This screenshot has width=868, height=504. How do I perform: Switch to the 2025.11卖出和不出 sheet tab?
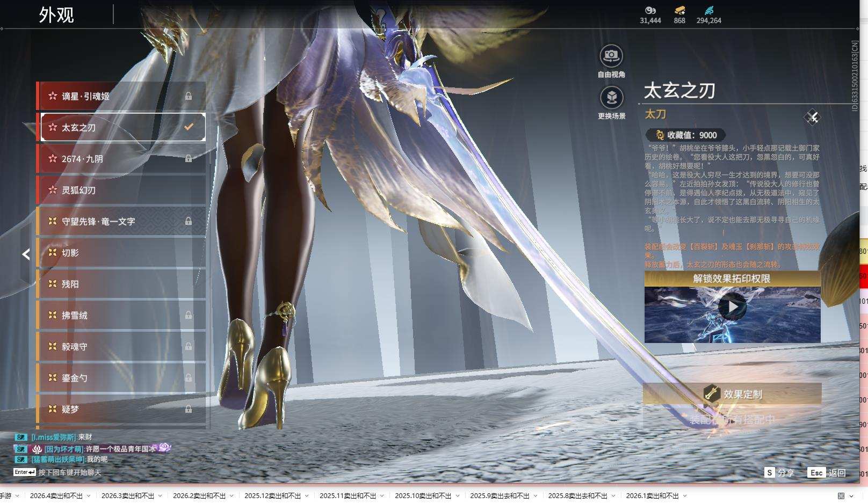348,496
